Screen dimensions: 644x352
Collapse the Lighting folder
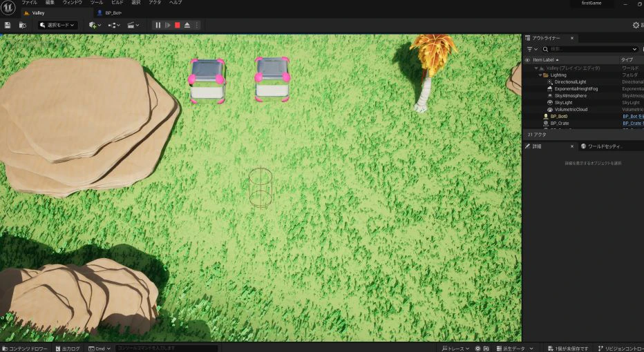click(540, 75)
